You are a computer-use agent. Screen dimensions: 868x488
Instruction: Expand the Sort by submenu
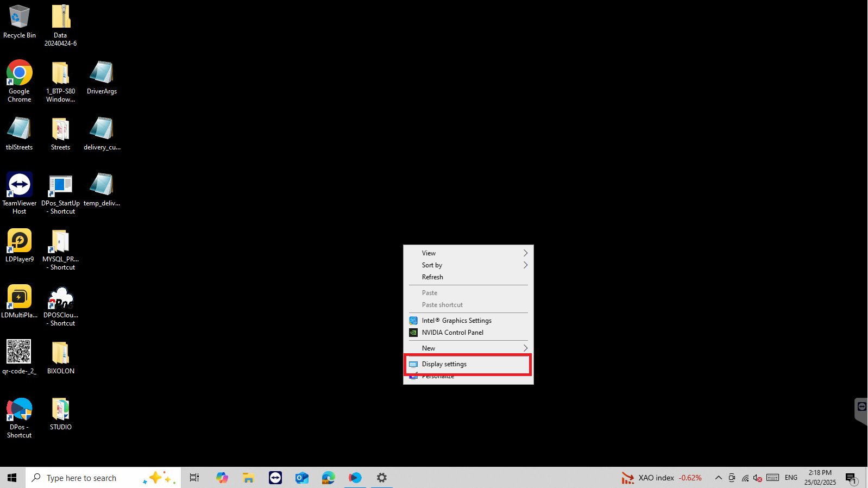pos(468,265)
